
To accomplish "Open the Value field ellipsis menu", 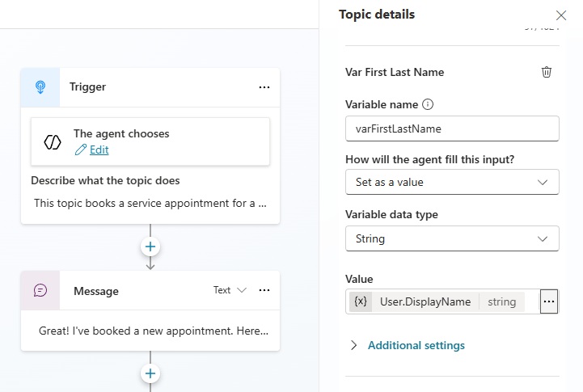I will tap(550, 301).
